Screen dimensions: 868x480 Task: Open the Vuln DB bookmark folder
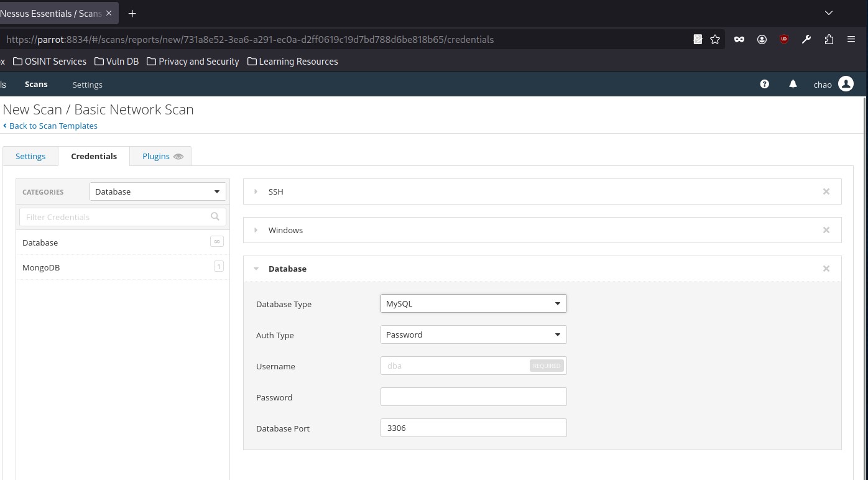[117, 62]
